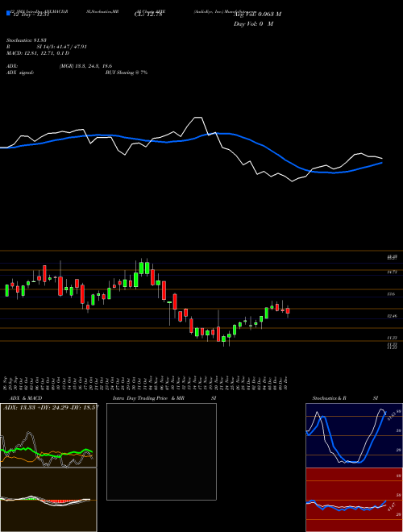This screenshot has height=532, width=403.
Task: Click the 13.6 price axis label
Action: (391, 294)
